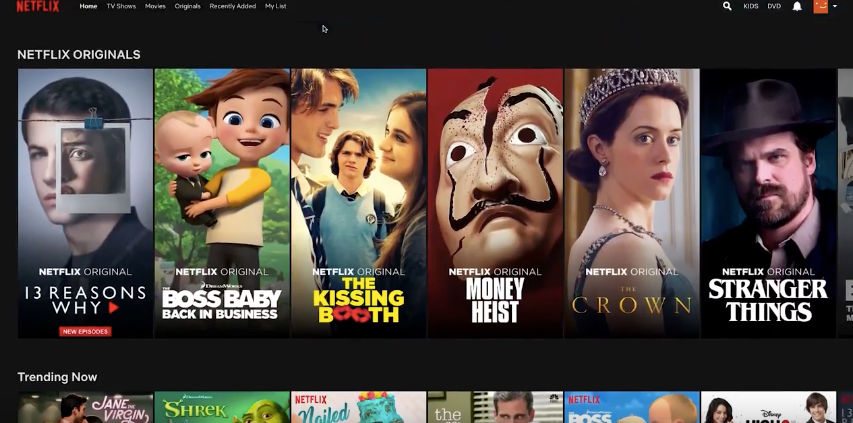Open the 13 Reasons Why poster
The height and width of the screenshot is (423, 853).
coord(85,203)
